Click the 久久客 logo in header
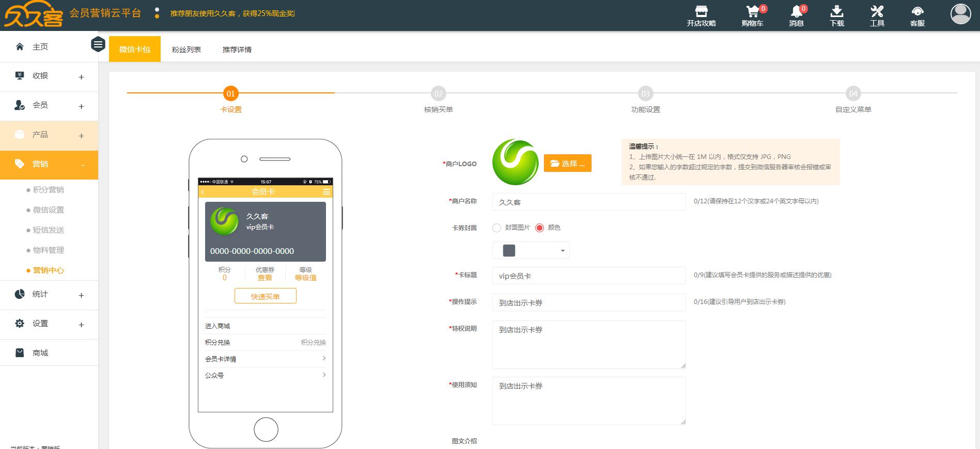 click(34, 14)
